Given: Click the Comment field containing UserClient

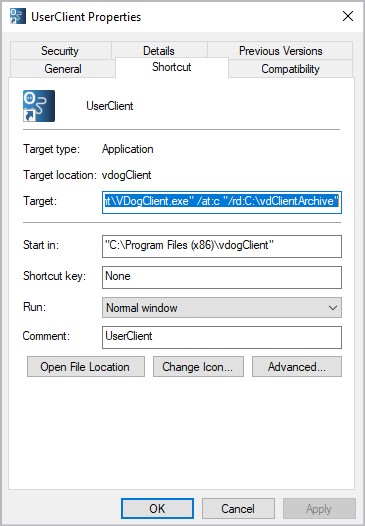Looking at the screenshot, I should (x=222, y=337).
